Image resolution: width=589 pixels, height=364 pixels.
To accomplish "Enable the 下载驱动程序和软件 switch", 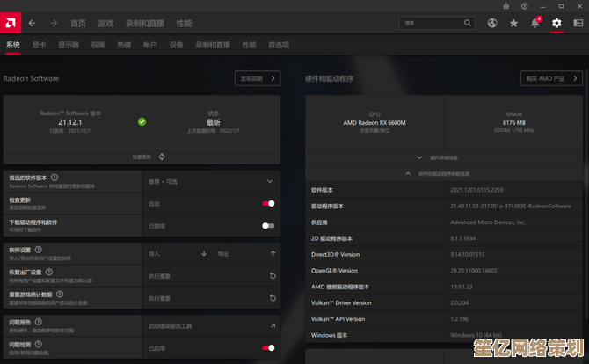I will 268,226.
